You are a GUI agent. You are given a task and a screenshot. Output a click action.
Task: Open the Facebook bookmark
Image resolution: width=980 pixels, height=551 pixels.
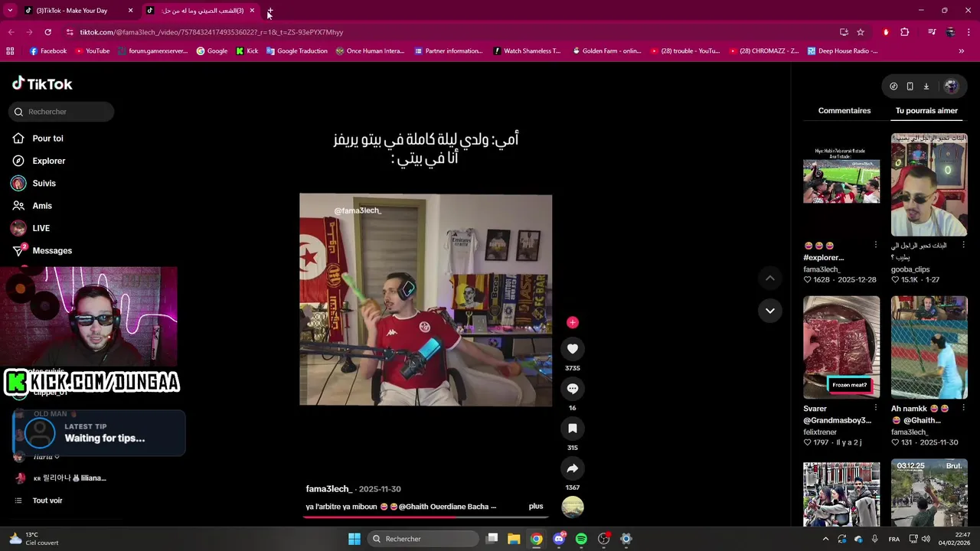[47, 51]
